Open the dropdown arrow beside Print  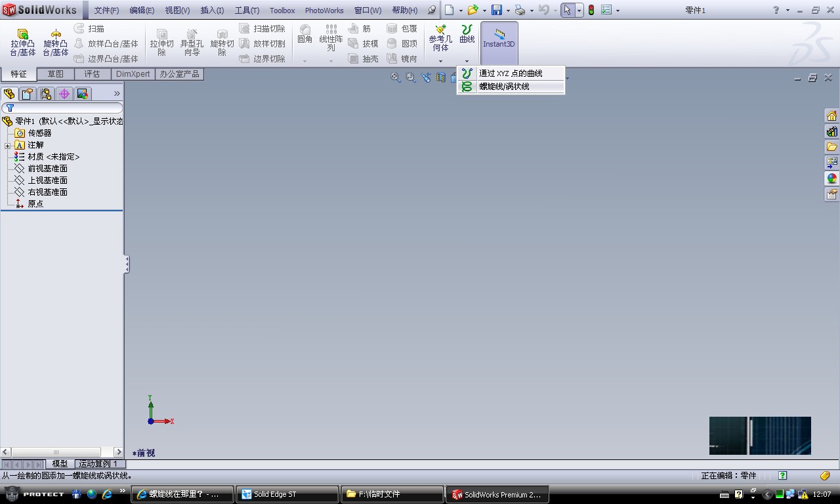tap(532, 10)
